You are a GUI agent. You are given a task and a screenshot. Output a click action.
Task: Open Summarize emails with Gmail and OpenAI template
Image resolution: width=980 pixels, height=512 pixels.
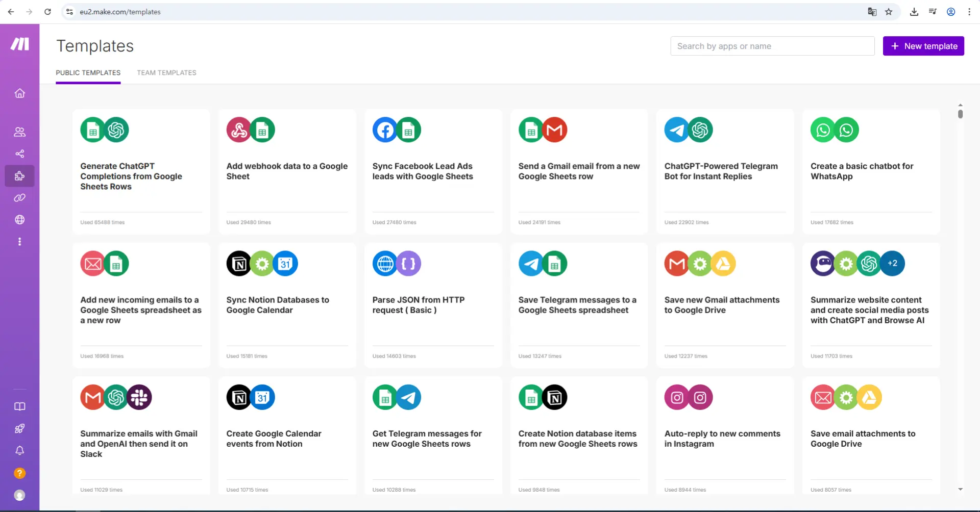click(141, 436)
